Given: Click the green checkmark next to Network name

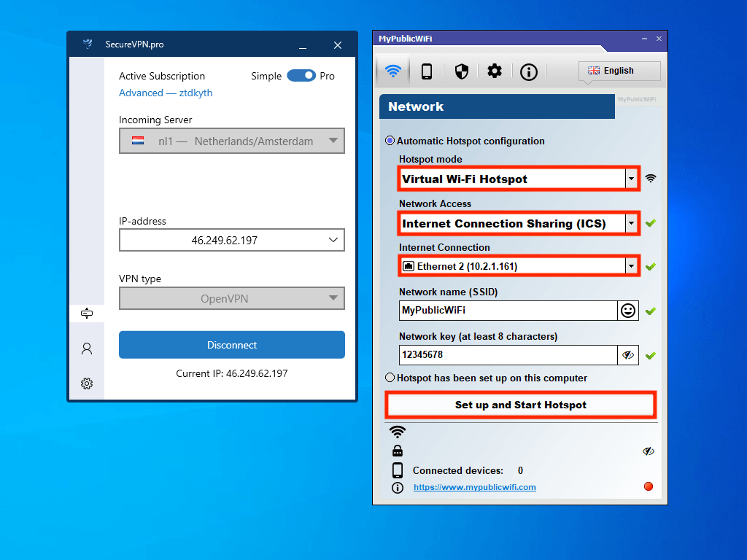Looking at the screenshot, I should click(650, 311).
